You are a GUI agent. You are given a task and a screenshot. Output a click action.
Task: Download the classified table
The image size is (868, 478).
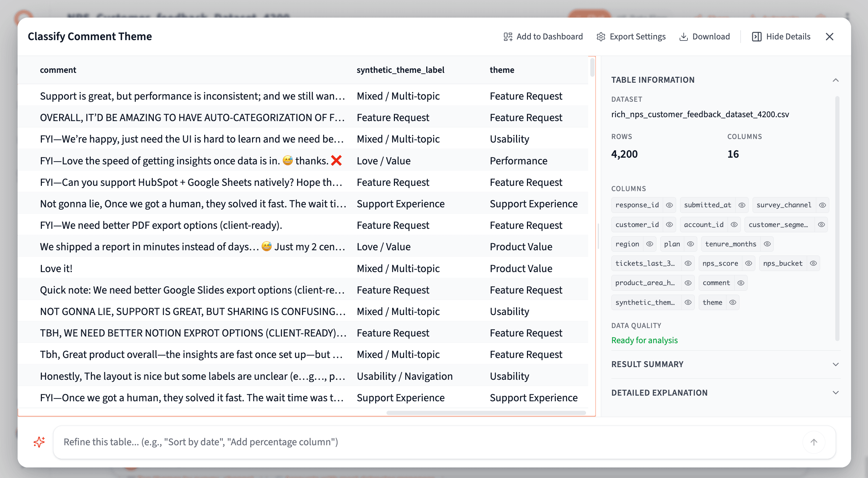click(x=704, y=37)
